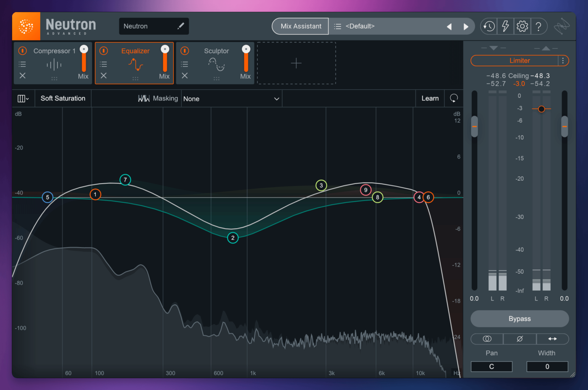
Task: Toggle the swap channels arrow icon
Action: click(x=552, y=339)
